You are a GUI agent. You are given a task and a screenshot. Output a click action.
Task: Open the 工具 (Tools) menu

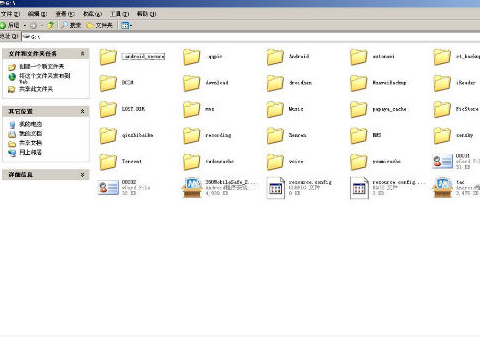119,14
